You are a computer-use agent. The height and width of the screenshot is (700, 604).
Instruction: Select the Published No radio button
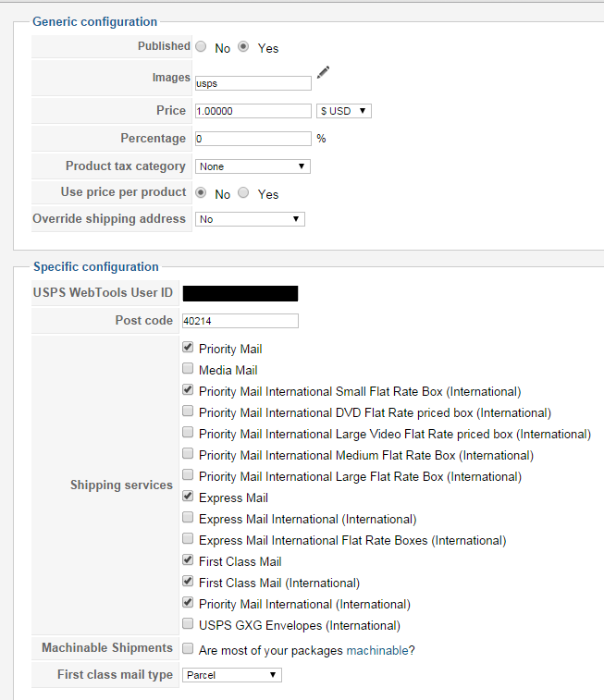(201, 47)
